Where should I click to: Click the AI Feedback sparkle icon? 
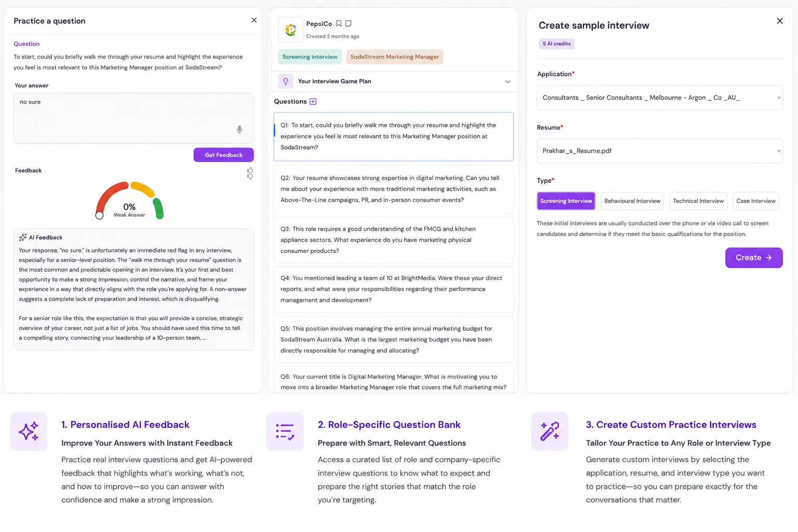coord(23,237)
